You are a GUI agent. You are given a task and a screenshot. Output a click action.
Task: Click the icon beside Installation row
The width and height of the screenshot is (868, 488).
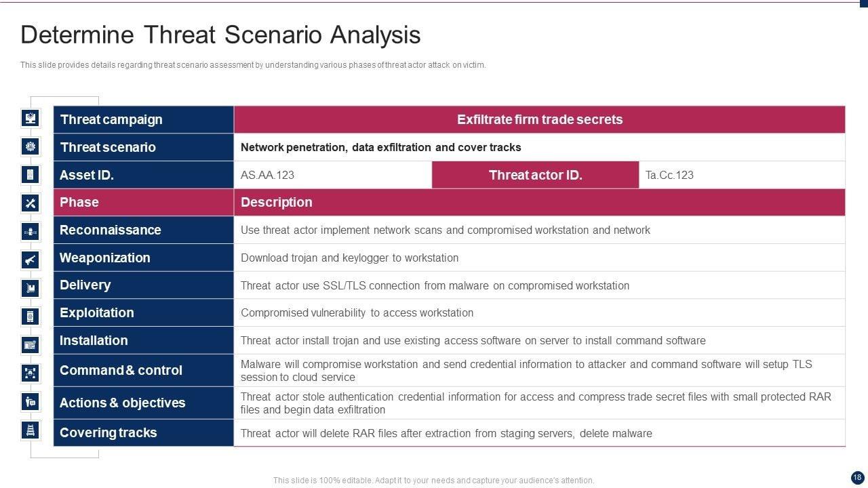pyautogui.click(x=30, y=344)
